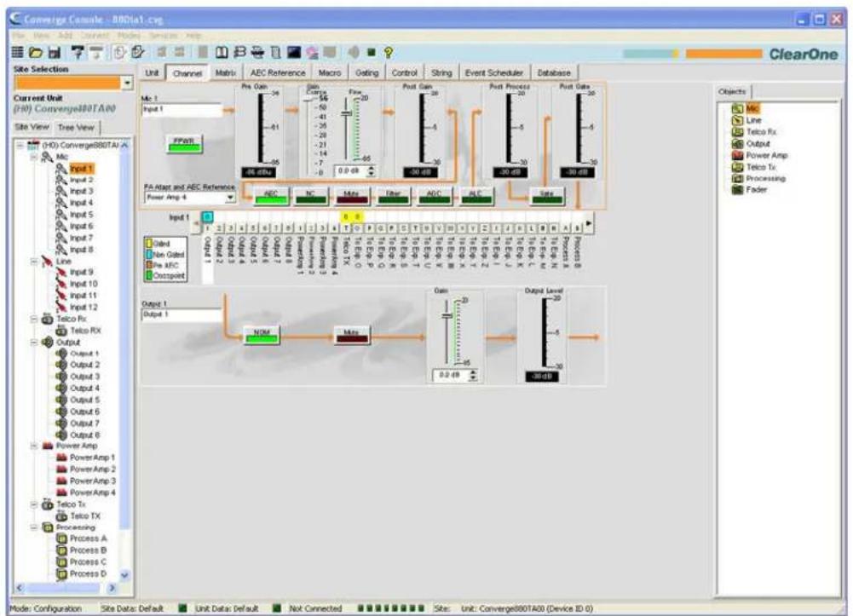Switch to the Gating tab
The height and width of the screenshot is (616, 853).
[366, 73]
